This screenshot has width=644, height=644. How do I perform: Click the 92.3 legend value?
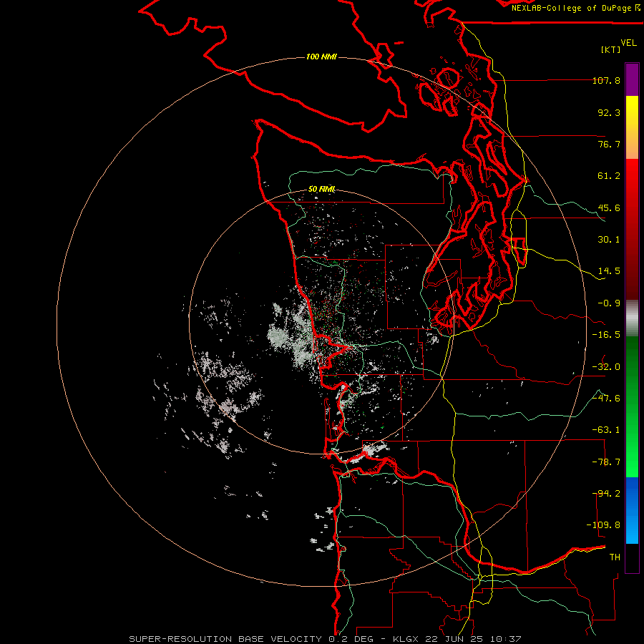[609, 112]
